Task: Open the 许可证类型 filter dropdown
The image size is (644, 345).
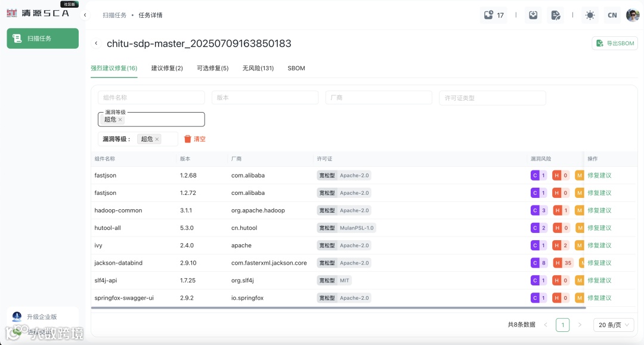Action: [493, 98]
